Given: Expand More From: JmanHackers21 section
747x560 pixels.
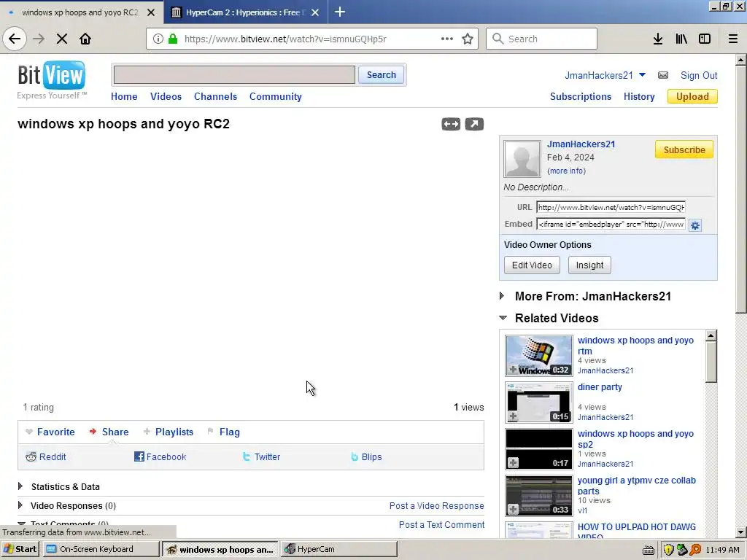Looking at the screenshot, I should (502, 296).
